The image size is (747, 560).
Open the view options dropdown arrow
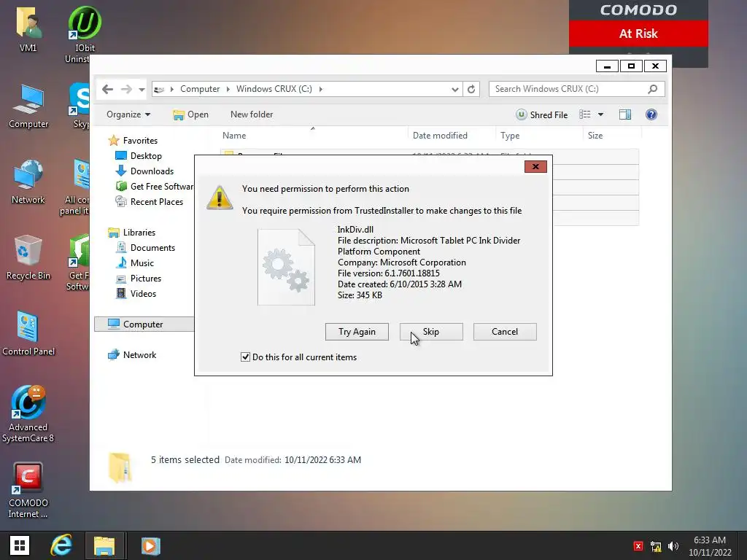tap(601, 114)
